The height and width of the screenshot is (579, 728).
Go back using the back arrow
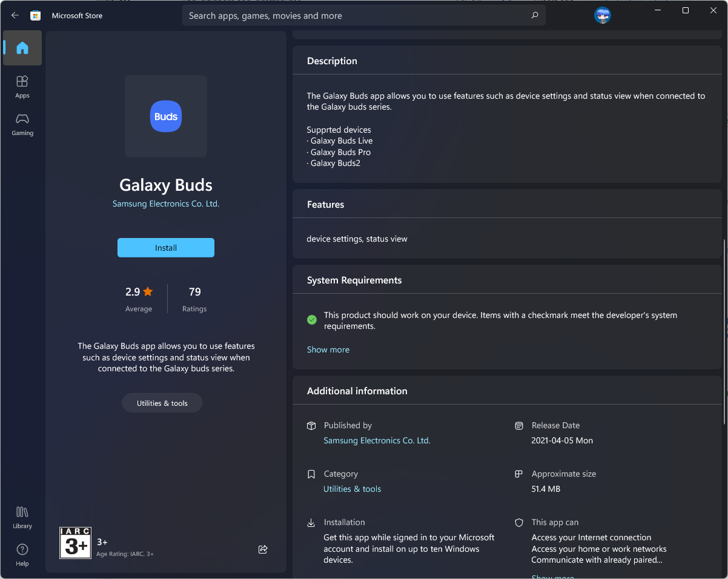[x=15, y=15]
